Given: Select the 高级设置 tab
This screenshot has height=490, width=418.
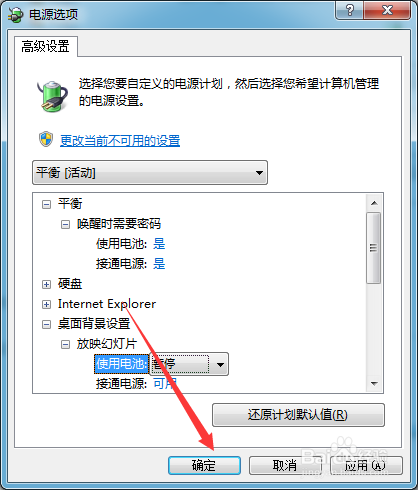Looking at the screenshot, I should [x=46, y=46].
